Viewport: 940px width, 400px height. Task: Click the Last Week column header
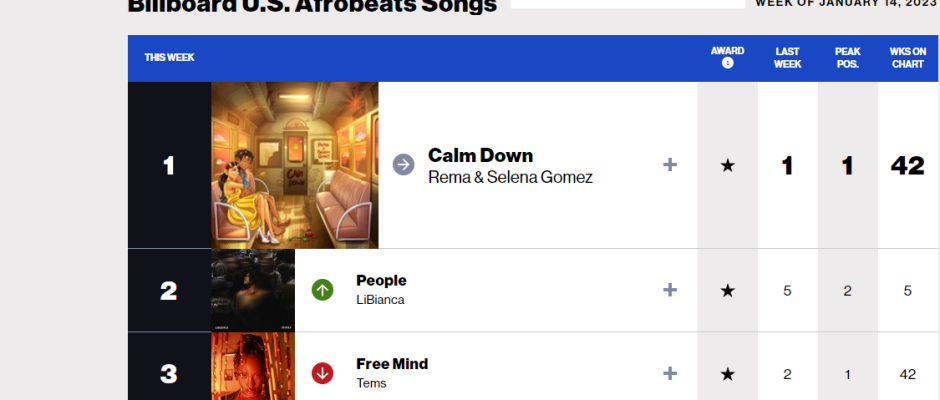pyautogui.click(x=787, y=57)
